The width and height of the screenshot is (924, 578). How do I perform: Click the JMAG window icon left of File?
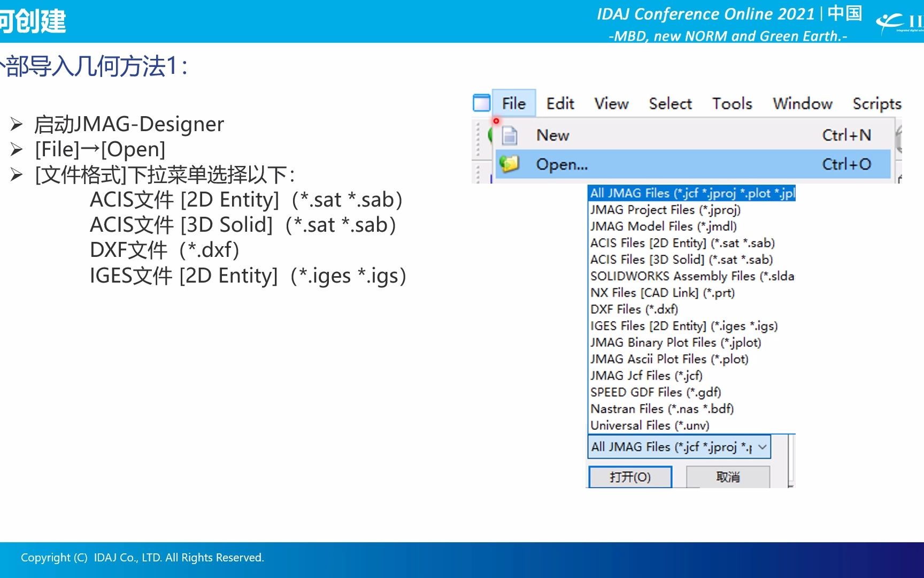pos(481,102)
